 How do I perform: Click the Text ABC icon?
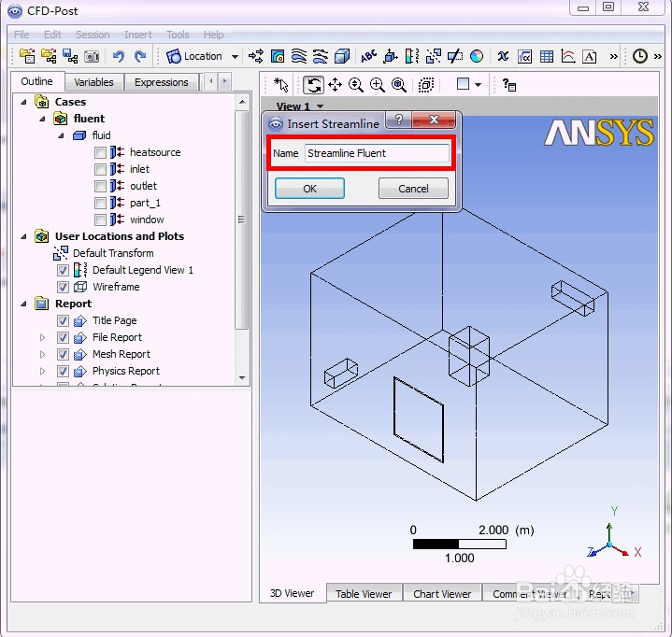(x=368, y=56)
